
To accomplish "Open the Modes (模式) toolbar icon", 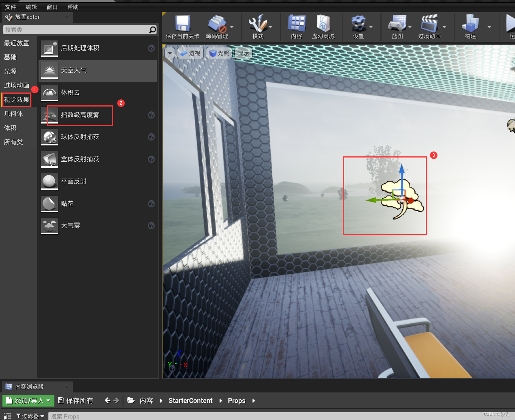I will [257, 23].
